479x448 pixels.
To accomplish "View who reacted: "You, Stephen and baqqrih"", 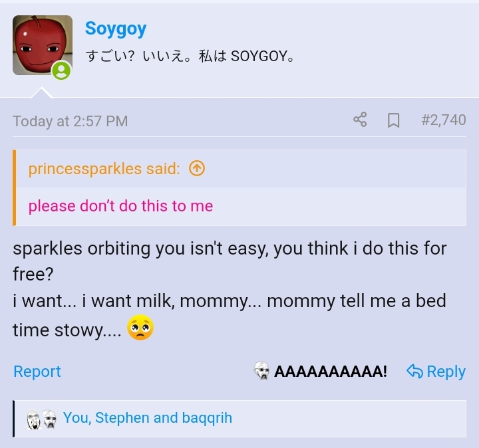I will [x=147, y=418].
